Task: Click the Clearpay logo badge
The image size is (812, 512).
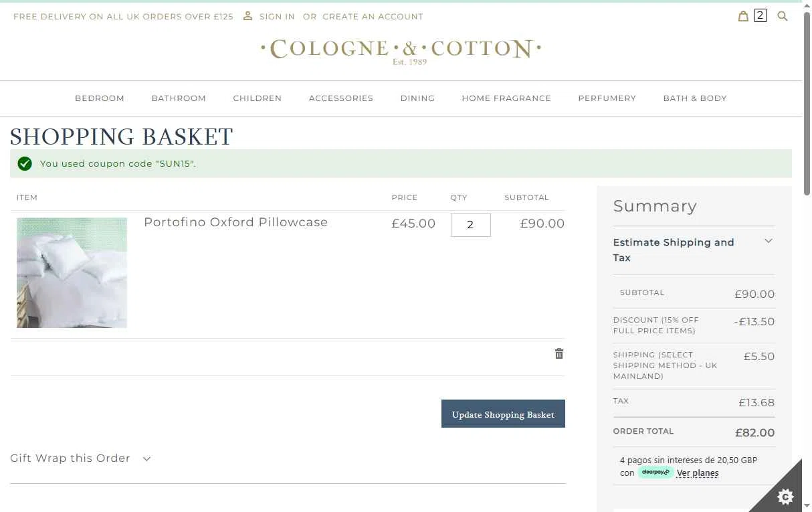Action: tap(655, 472)
